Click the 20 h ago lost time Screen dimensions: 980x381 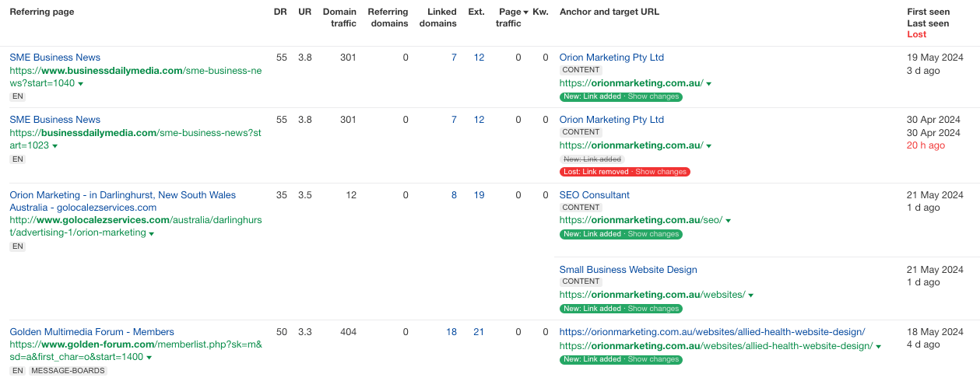click(x=926, y=145)
